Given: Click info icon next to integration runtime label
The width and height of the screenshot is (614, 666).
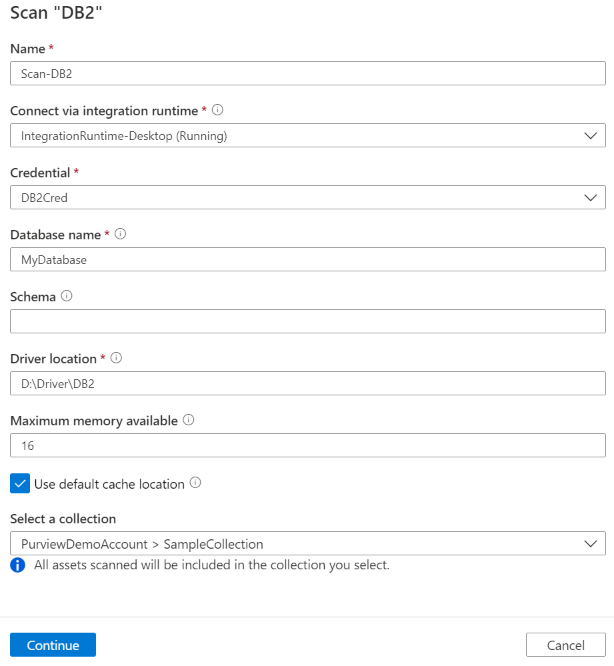Looking at the screenshot, I should pyautogui.click(x=218, y=110).
